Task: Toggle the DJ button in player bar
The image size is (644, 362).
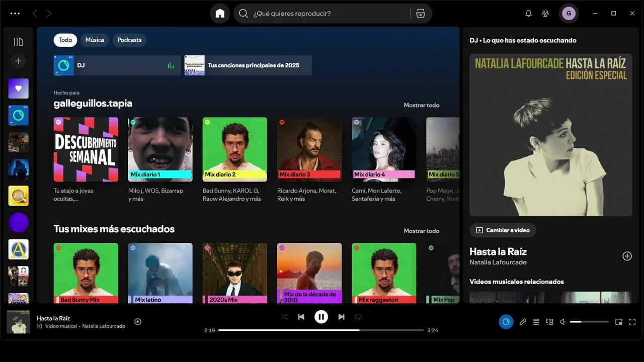Action: 506,322
